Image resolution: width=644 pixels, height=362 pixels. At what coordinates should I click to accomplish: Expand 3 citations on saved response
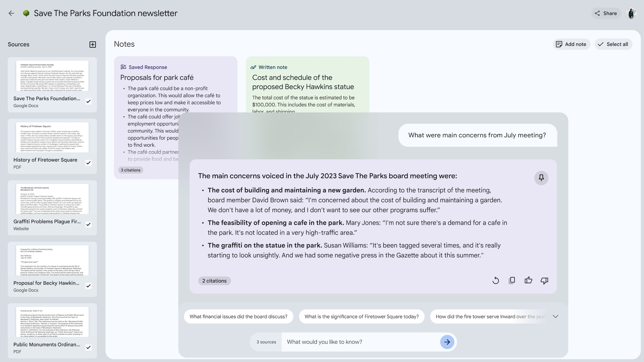[131, 170]
